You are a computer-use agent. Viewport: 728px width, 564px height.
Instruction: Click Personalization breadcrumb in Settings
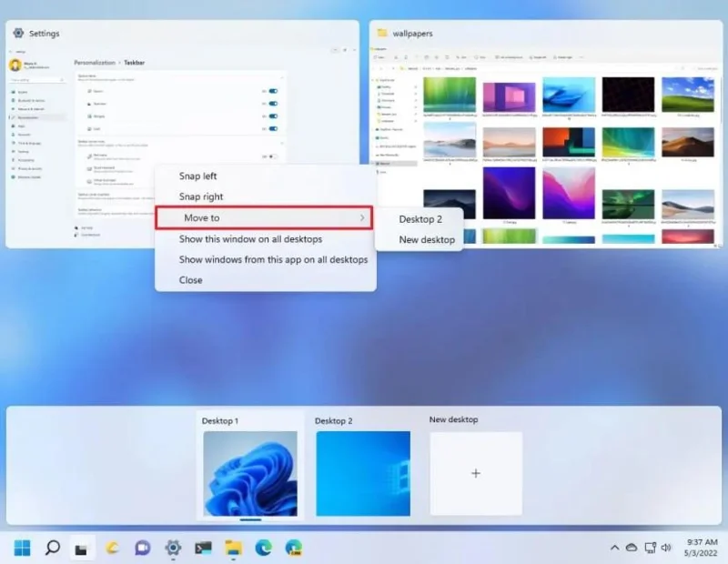tap(95, 62)
